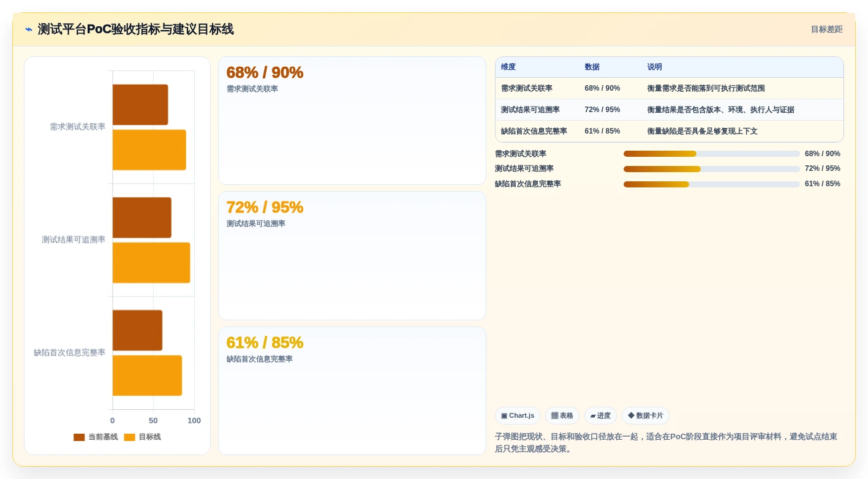Click description 衡量需求是否能落到可执行测试范围
Viewport: 868px width, 479px height.
pyautogui.click(x=706, y=88)
